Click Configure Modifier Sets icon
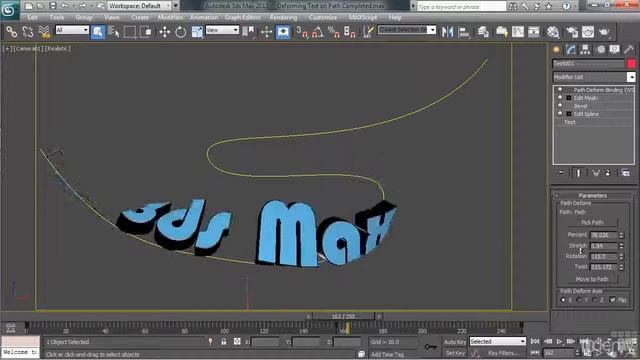The width and height of the screenshot is (640, 360). pyautogui.click(x=625, y=173)
